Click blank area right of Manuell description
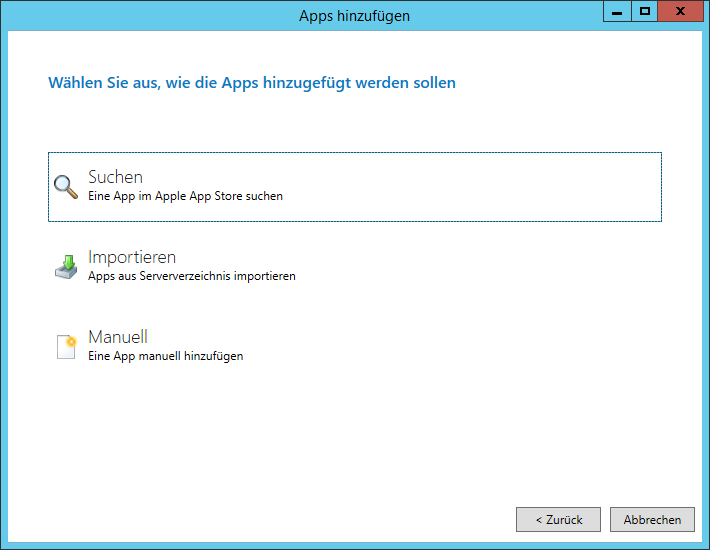Image resolution: width=710 pixels, height=550 pixels. pos(450,347)
